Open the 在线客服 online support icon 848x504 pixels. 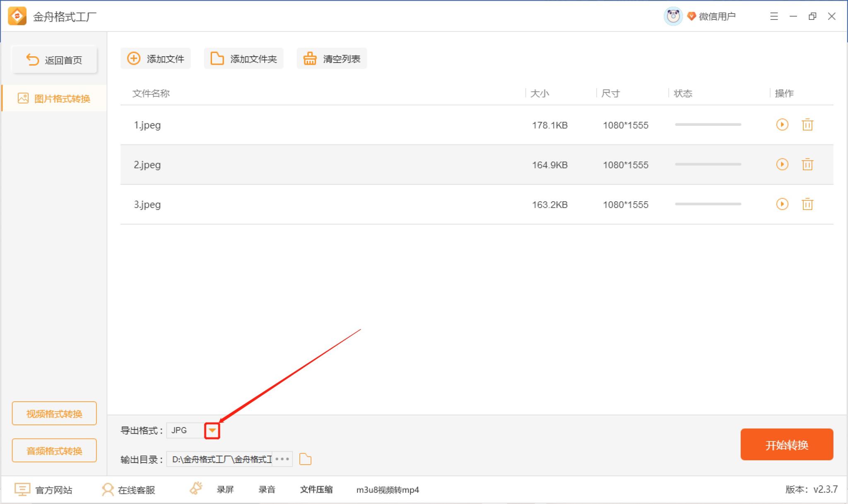pyautogui.click(x=108, y=489)
